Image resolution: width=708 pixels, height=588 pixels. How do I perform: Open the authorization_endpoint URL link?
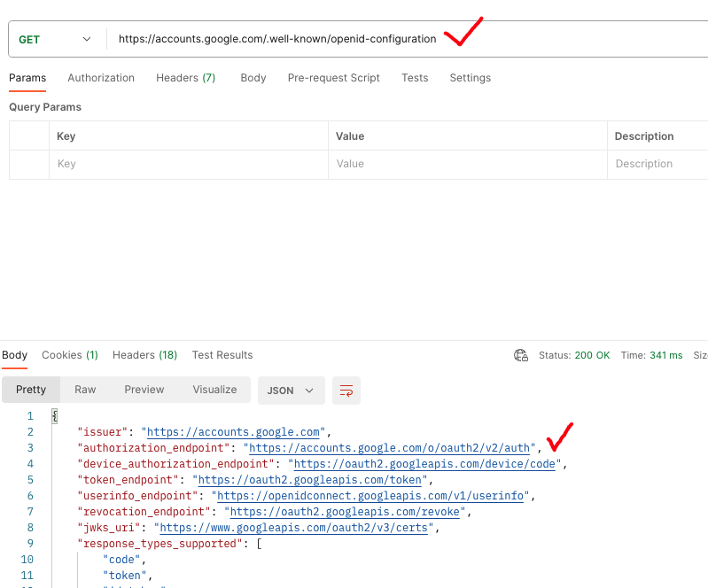pyautogui.click(x=389, y=448)
